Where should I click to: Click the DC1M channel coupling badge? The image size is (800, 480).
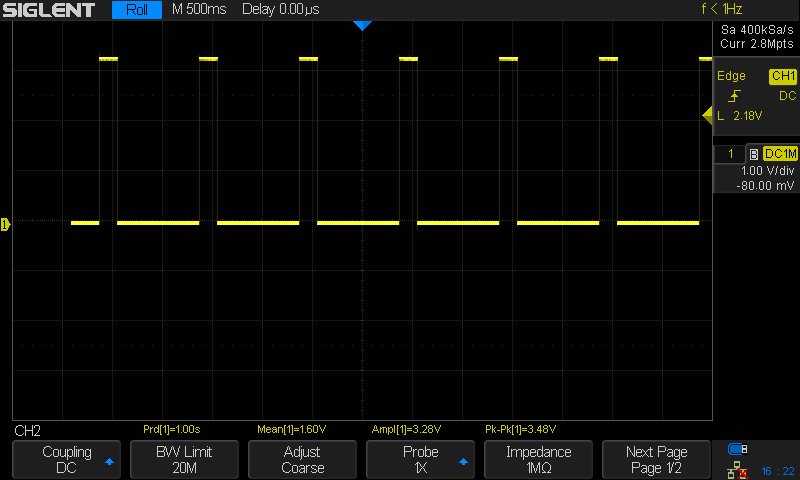[x=780, y=154]
